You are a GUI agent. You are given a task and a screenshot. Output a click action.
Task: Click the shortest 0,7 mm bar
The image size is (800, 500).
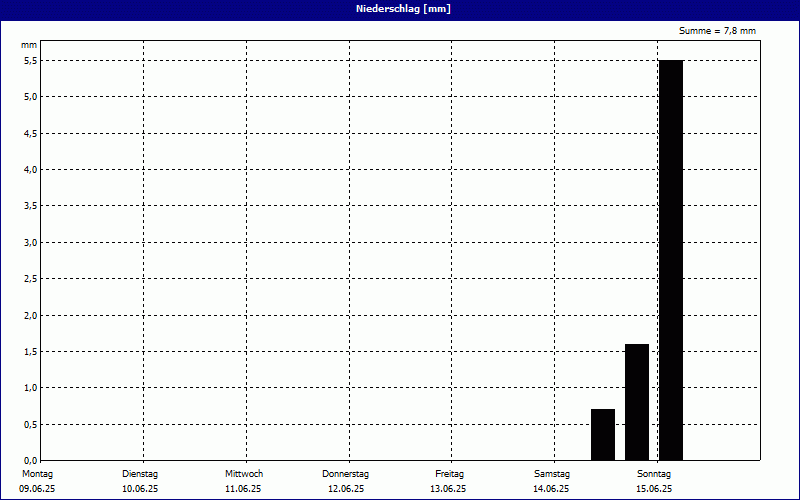pyautogui.click(x=603, y=435)
